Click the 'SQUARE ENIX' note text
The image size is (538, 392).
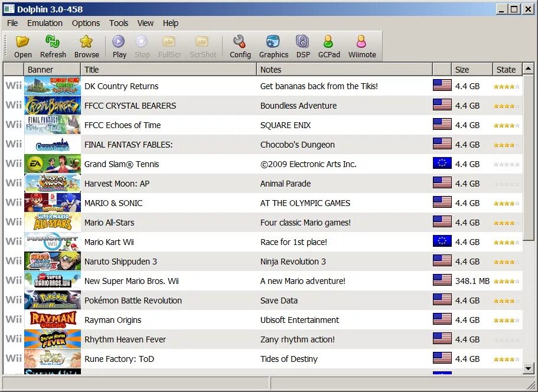pyautogui.click(x=285, y=125)
